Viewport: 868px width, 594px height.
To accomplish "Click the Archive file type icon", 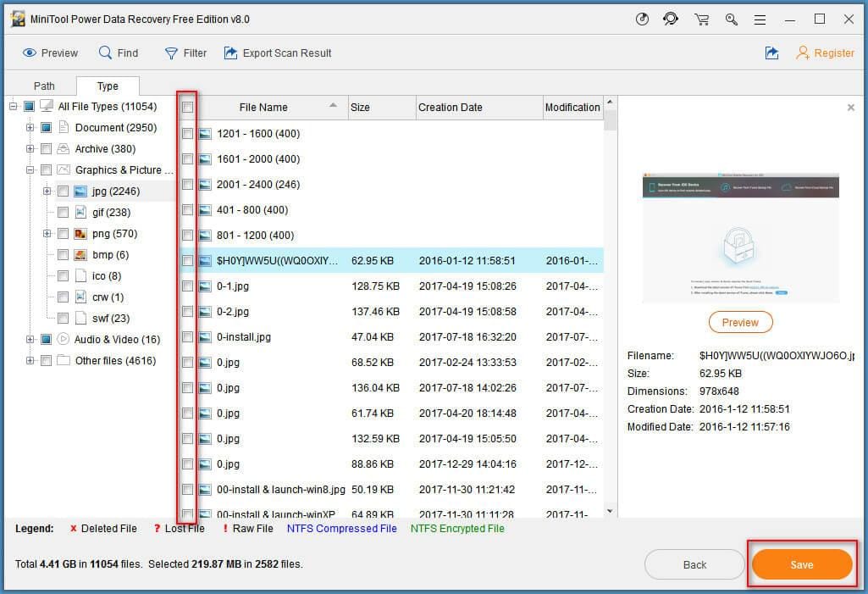I will point(64,148).
